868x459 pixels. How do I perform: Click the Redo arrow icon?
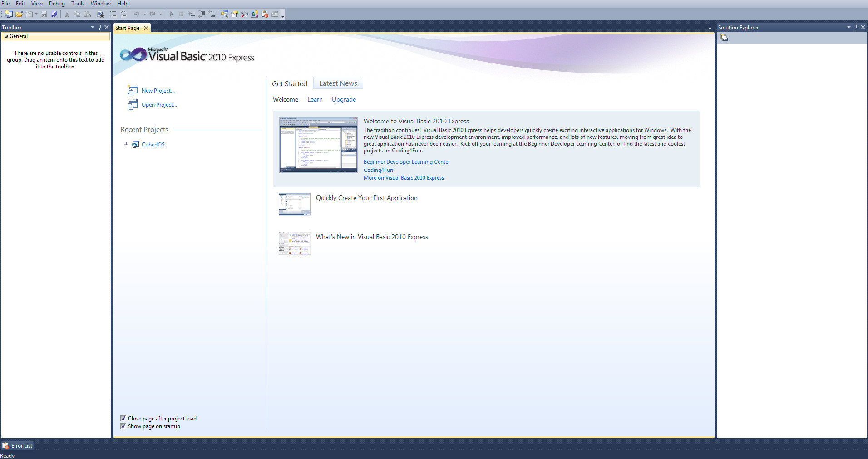click(x=152, y=14)
